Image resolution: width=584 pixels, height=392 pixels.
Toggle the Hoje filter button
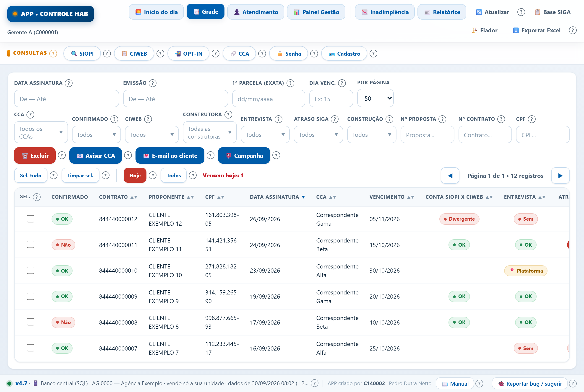[135, 175]
